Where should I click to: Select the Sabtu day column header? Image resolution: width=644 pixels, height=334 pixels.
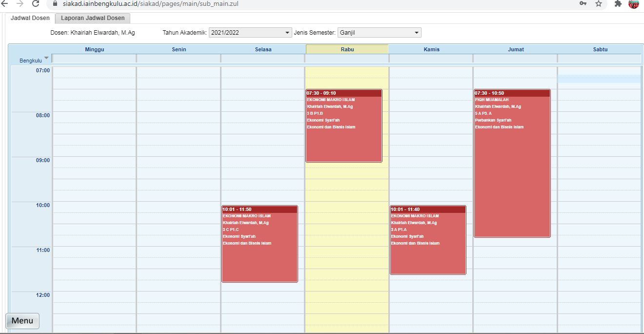(x=600, y=49)
